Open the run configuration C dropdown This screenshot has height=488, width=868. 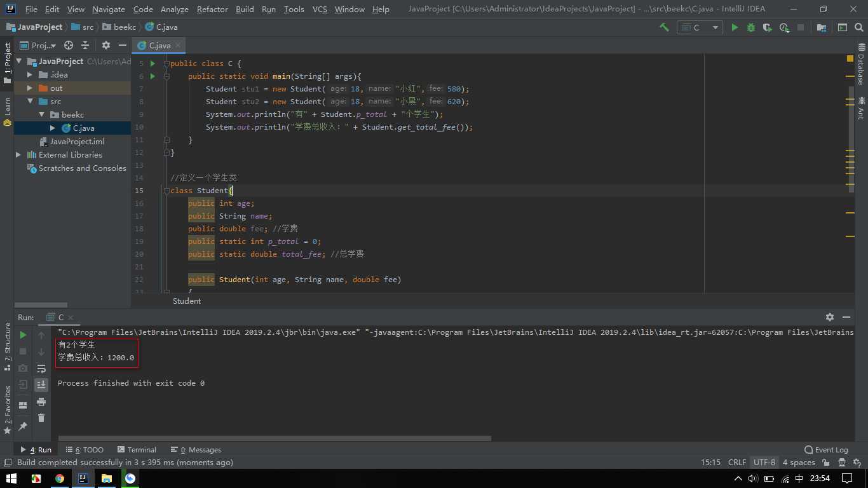pos(700,27)
